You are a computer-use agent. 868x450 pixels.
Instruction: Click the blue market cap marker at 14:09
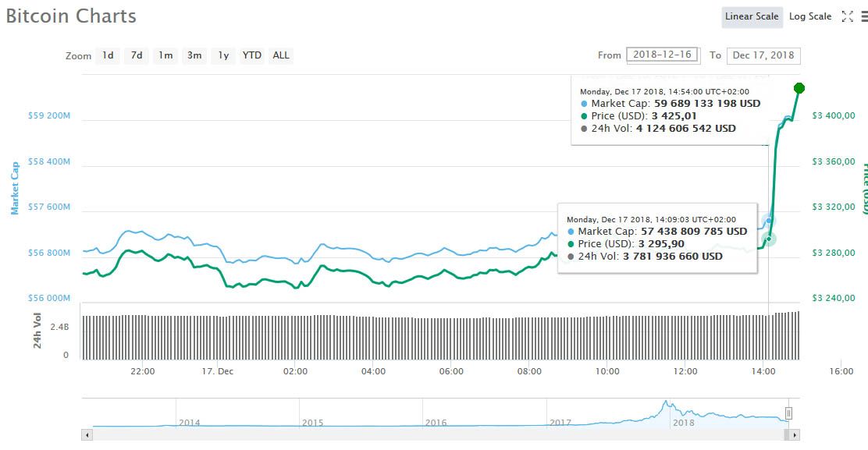point(768,221)
